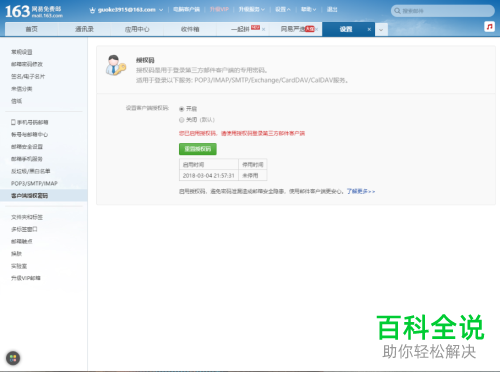Open 邮箱密码修改 in the sidebar
Screen dimensions: 500x372
(x=27, y=64)
